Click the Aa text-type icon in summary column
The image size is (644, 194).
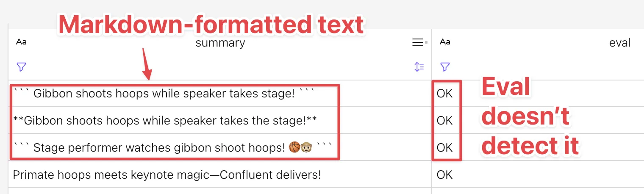tap(21, 42)
